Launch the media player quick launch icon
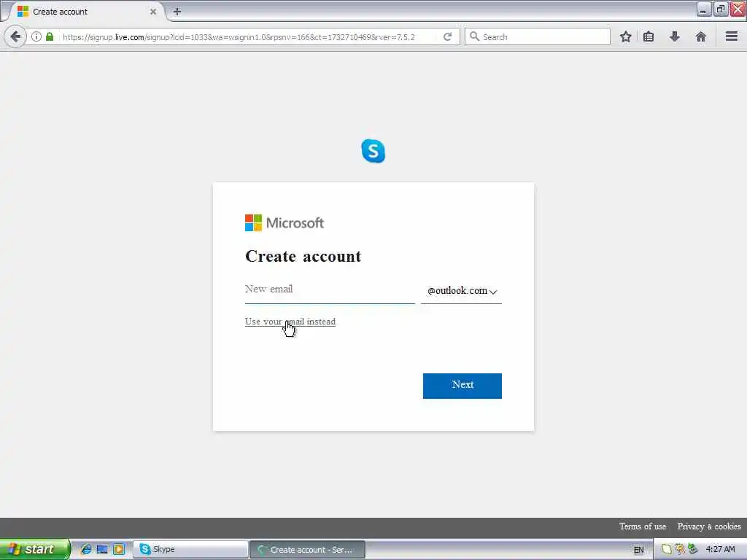Viewport: 747px width, 560px height. (119, 549)
